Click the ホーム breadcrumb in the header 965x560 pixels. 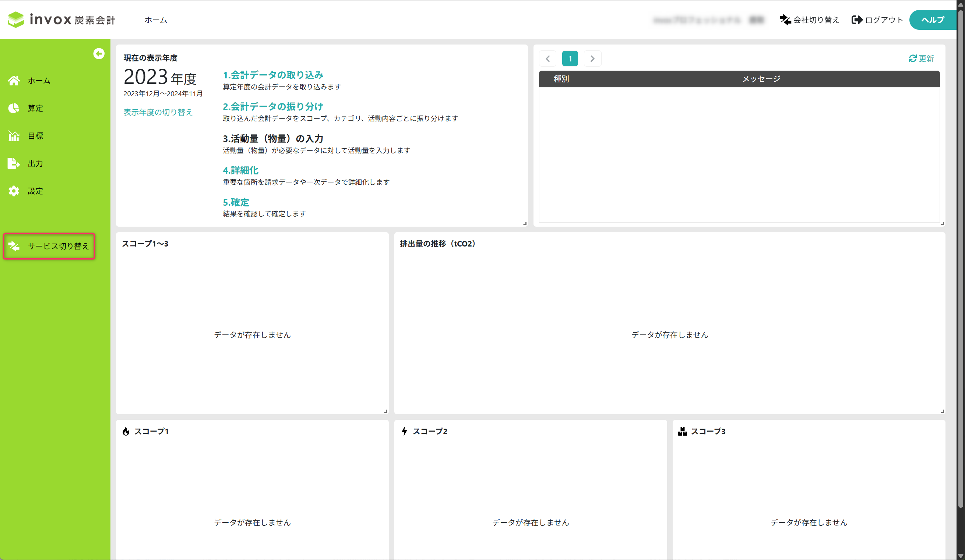[156, 20]
